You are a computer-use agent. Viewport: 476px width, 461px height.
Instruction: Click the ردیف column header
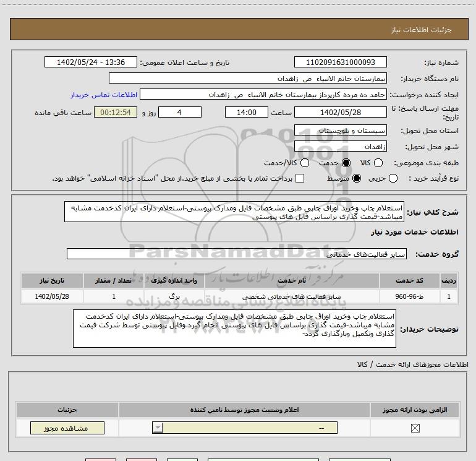(449, 280)
